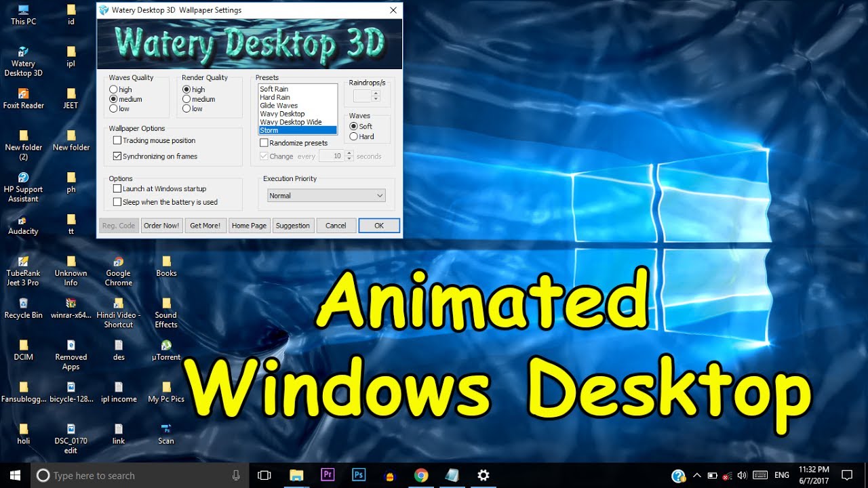
Task: Click the volume speaker tray icon
Action: [742, 475]
